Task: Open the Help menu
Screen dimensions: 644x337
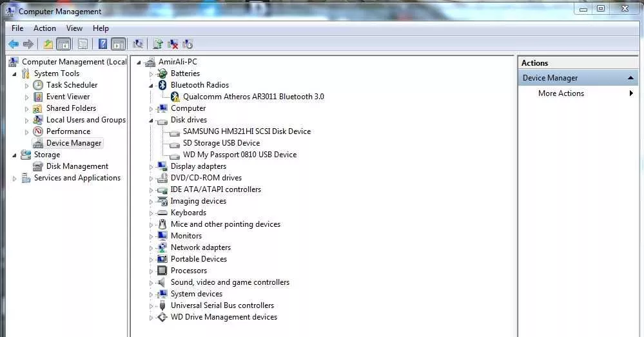Action: coord(101,28)
